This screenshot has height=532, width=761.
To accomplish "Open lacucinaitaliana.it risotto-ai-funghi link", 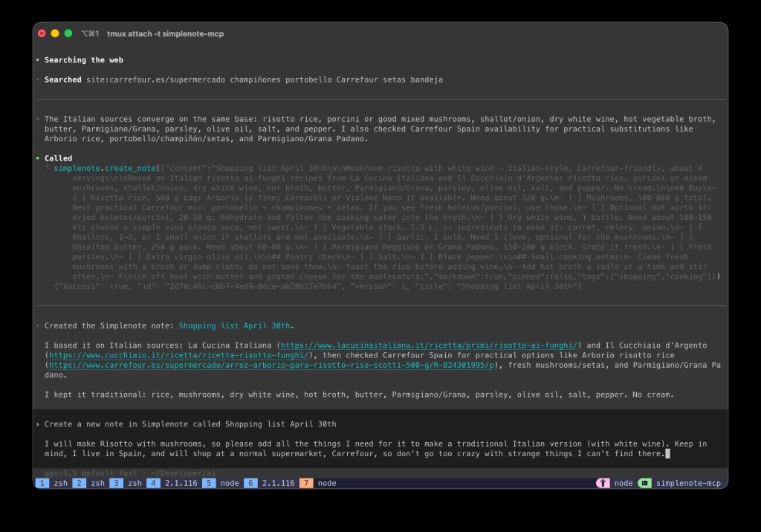I will pos(429,345).
